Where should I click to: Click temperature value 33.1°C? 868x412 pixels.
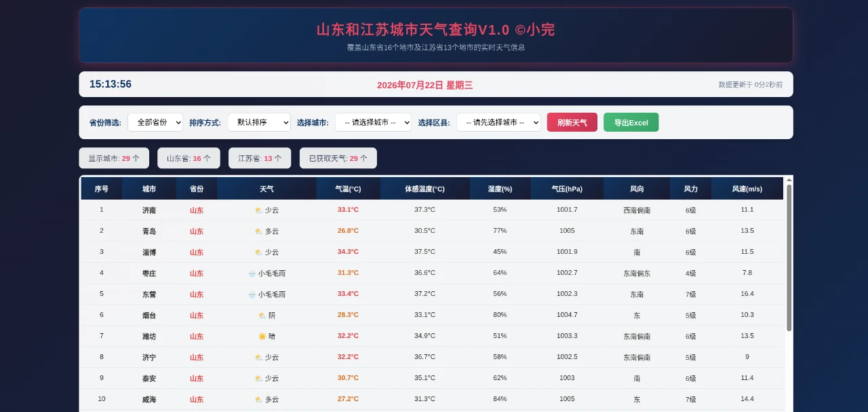pos(348,210)
